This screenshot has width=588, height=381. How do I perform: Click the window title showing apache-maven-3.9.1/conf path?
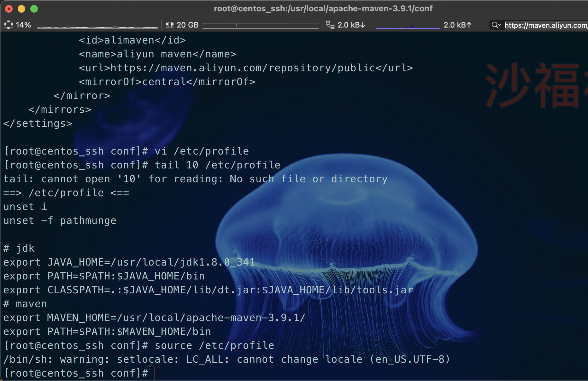(323, 9)
